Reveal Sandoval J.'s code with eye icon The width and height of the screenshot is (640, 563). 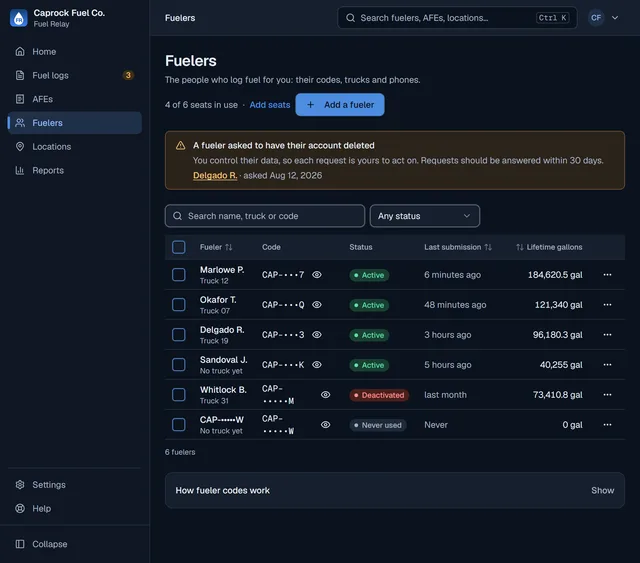click(317, 365)
